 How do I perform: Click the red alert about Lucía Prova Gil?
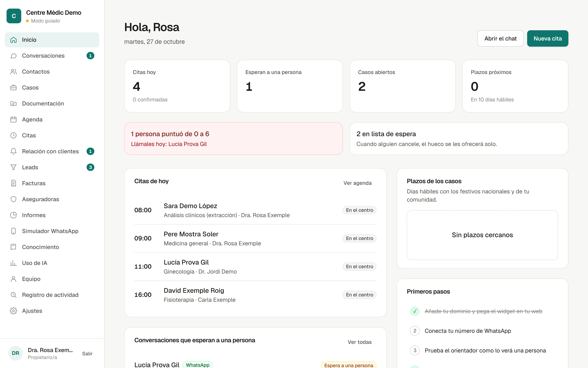pyautogui.click(x=234, y=139)
